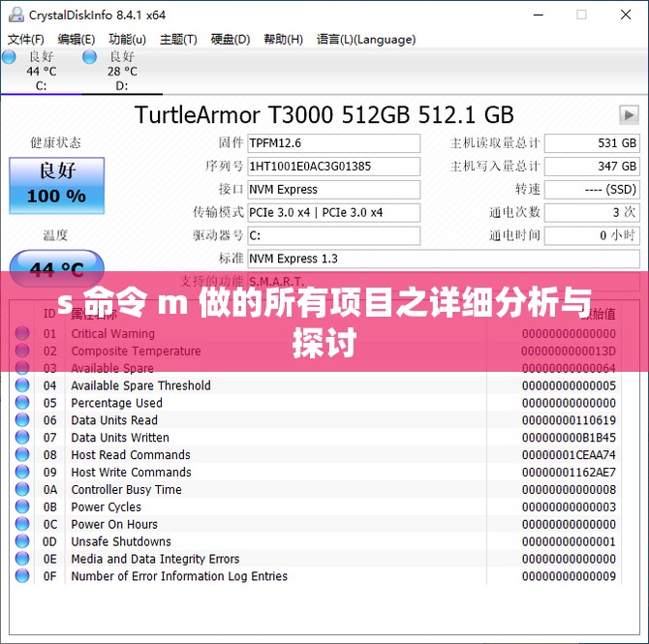Click status dot for Controller Busy Time
The width and height of the screenshot is (649, 644).
click(22, 490)
